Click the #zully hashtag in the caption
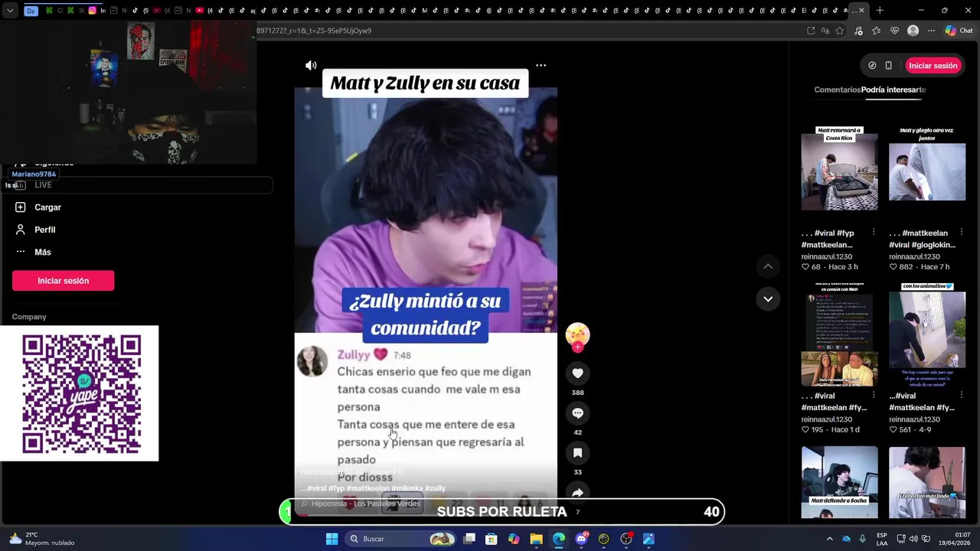Screen dimensions: 980x551 435,488
